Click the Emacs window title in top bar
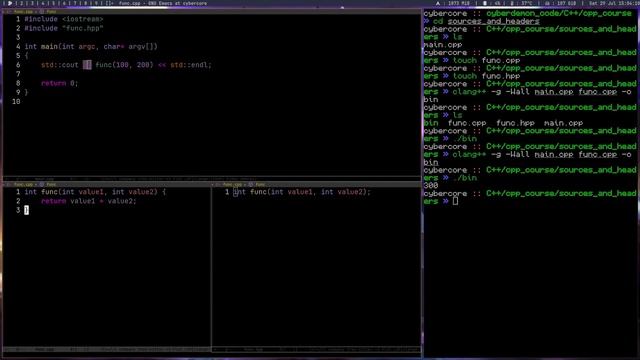This screenshot has width=640, height=360. coord(162,3)
